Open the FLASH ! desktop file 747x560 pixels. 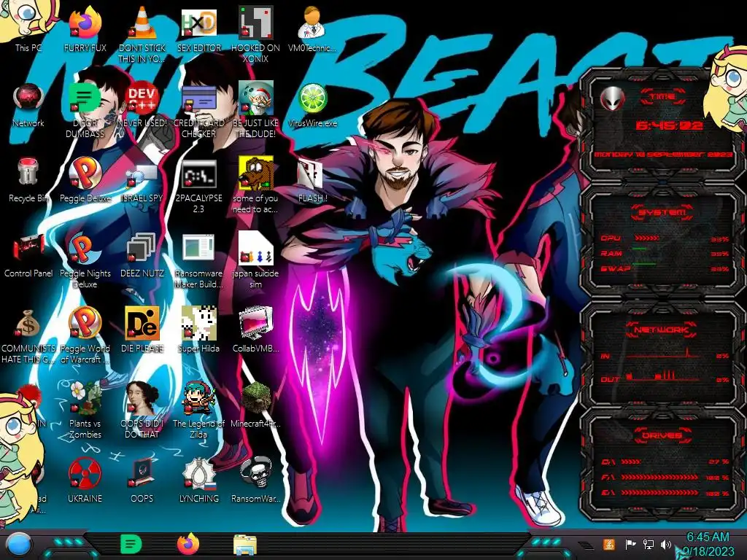(312, 179)
